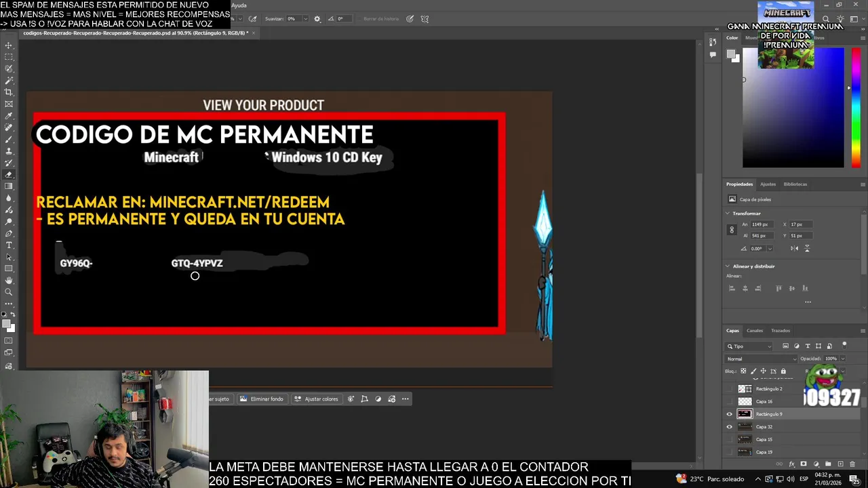Select the Eraser tool

pos(9,174)
